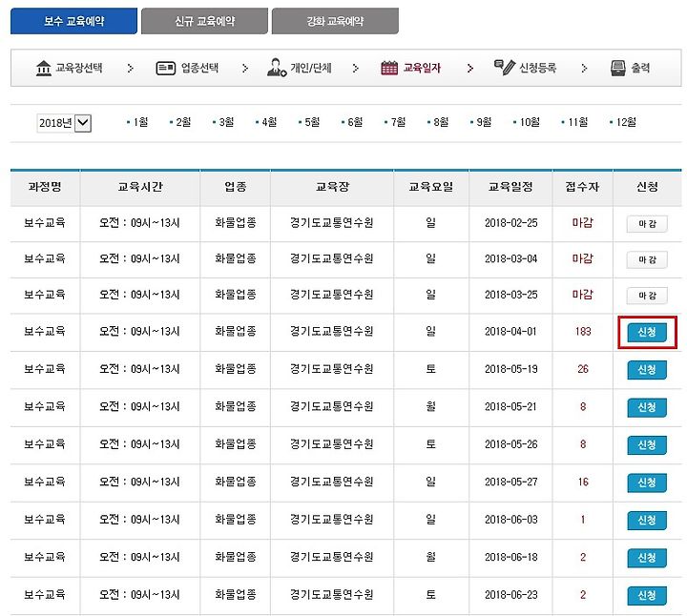The height and width of the screenshot is (616, 687).
Task: Click the 교육요일 column header
Action: click(x=431, y=188)
